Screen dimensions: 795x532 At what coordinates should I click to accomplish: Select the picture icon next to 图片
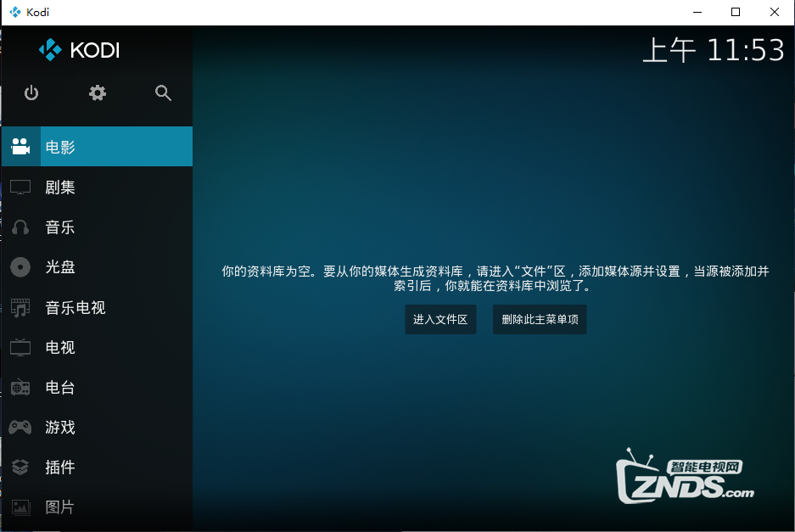point(20,507)
